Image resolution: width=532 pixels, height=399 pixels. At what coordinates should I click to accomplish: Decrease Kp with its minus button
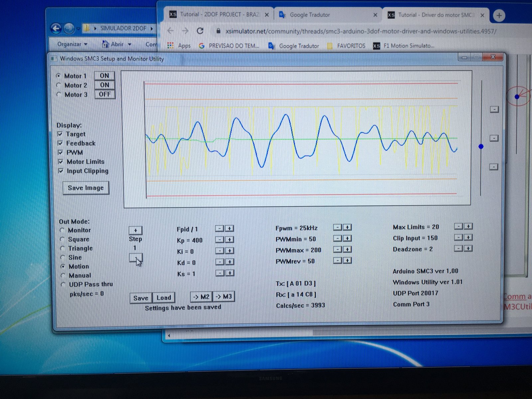click(219, 239)
